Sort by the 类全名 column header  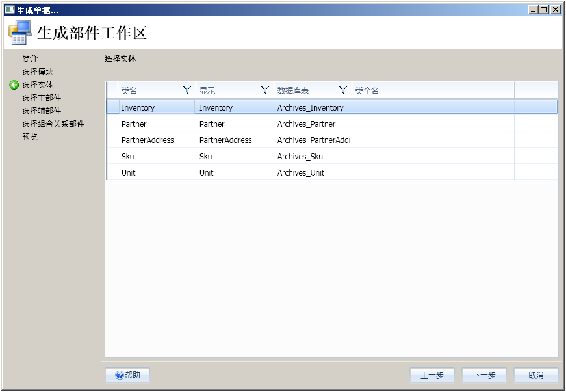[x=433, y=90]
